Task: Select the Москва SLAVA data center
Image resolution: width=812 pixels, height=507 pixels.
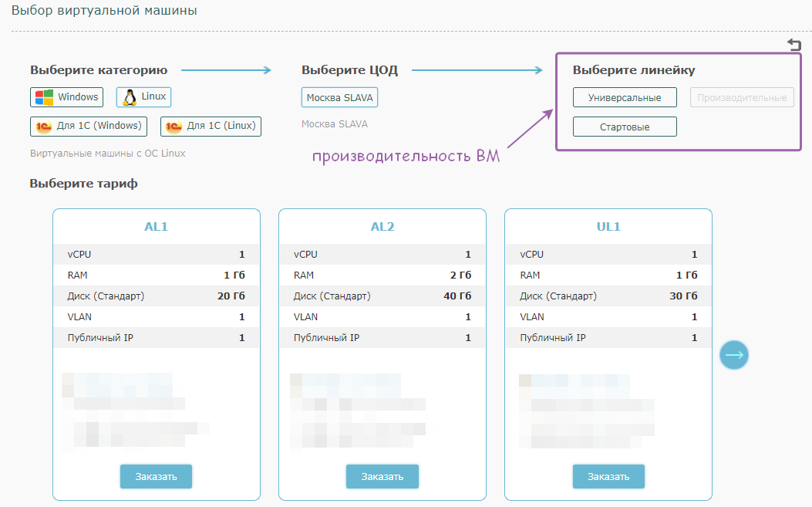Action: pyautogui.click(x=339, y=98)
